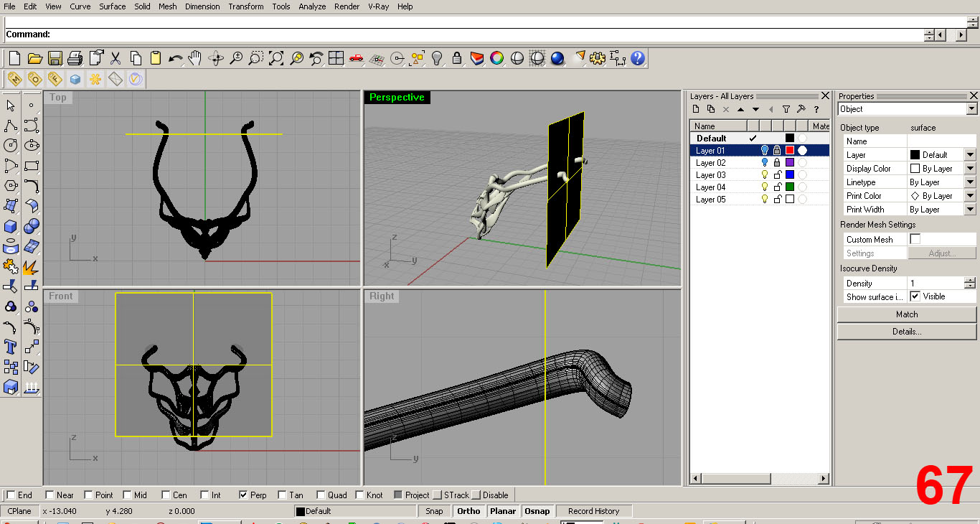Click the red car Named Views icon
This screenshot has height=524, width=980.
point(357,58)
